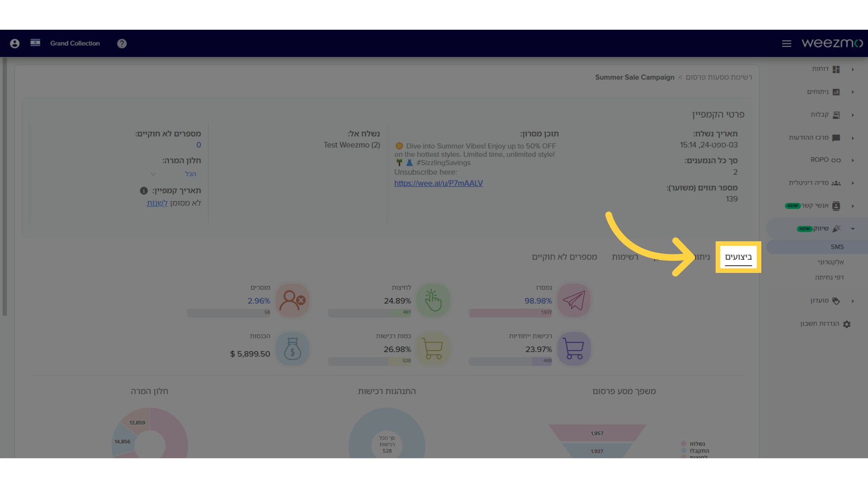
Task: Expand the ניתוחים sidebar arrow
Action: (x=853, y=92)
